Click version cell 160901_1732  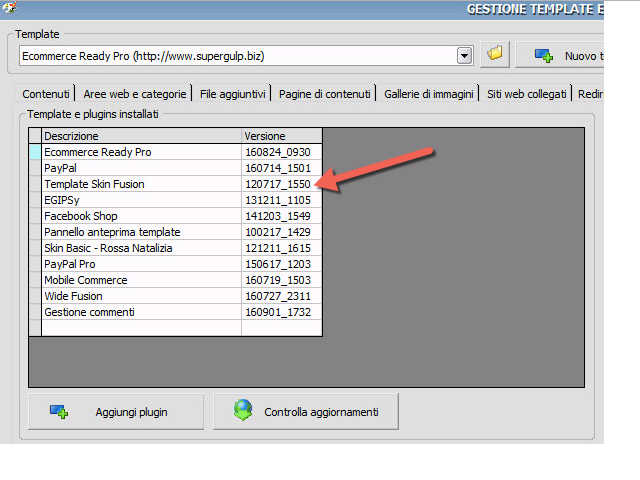[282, 312]
